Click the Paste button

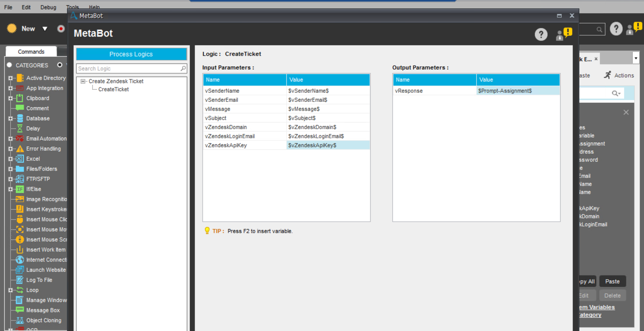[x=612, y=281]
